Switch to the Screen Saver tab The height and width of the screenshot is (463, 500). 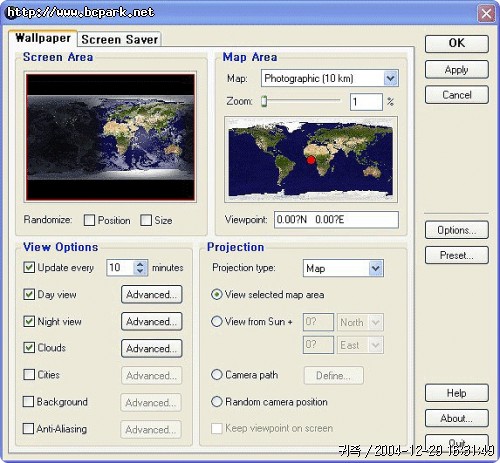(x=119, y=39)
